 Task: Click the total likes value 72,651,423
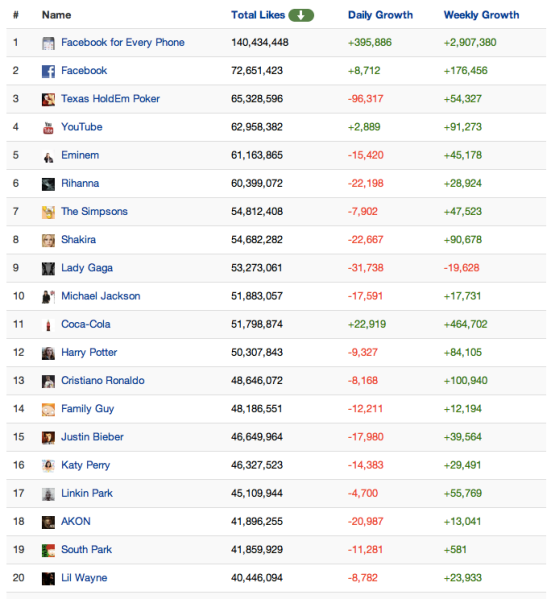click(257, 71)
